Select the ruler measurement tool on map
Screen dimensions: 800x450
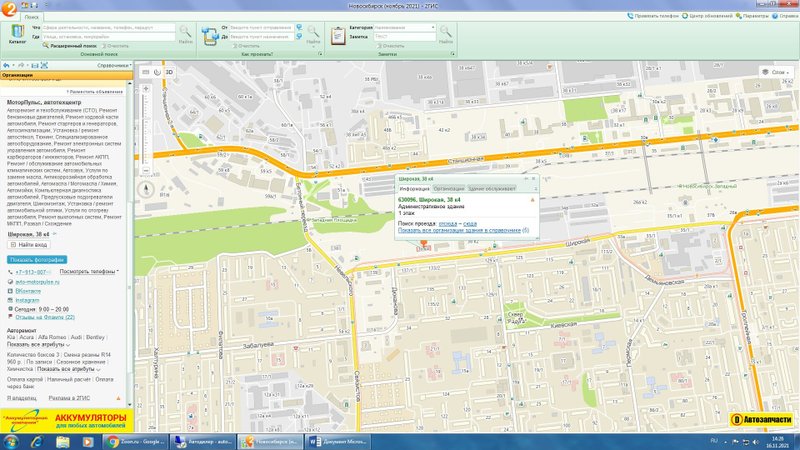[x=145, y=72]
